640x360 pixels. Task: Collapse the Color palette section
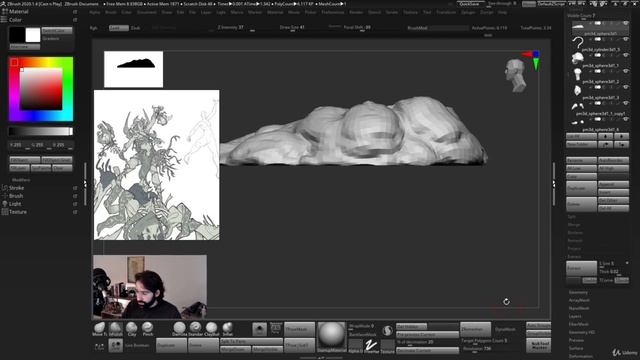pos(15,20)
